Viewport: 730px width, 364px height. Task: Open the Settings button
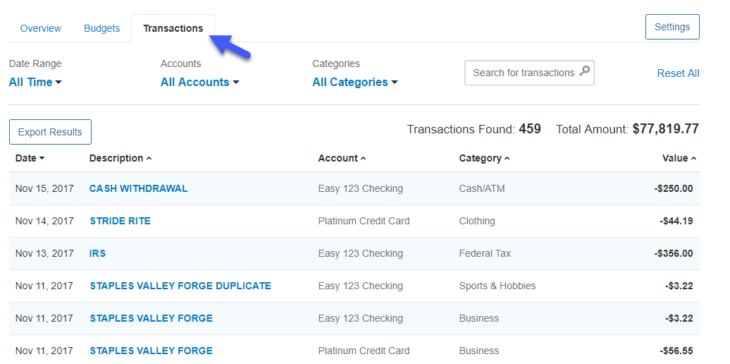pos(672,27)
